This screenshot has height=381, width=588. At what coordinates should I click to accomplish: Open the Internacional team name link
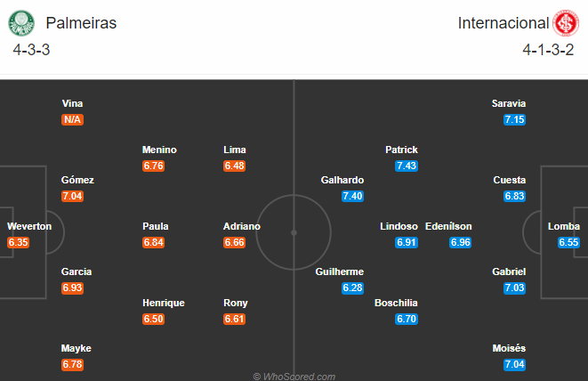coord(503,23)
